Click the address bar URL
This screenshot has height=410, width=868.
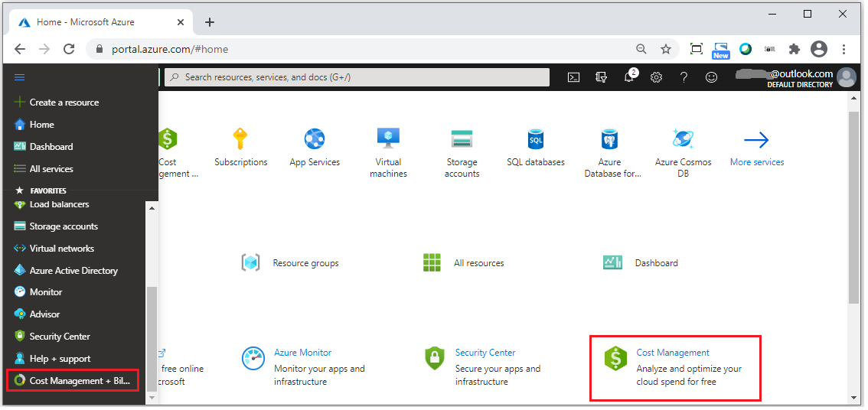[170, 49]
